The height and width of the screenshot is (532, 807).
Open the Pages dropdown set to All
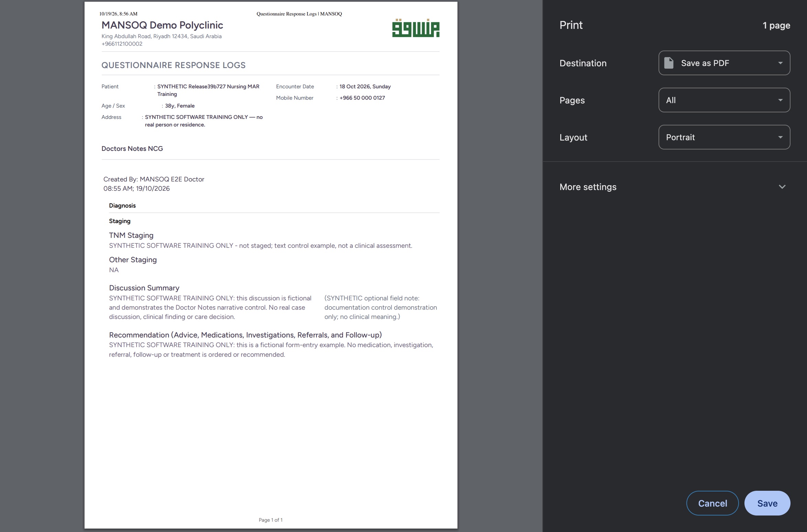pos(724,100)
